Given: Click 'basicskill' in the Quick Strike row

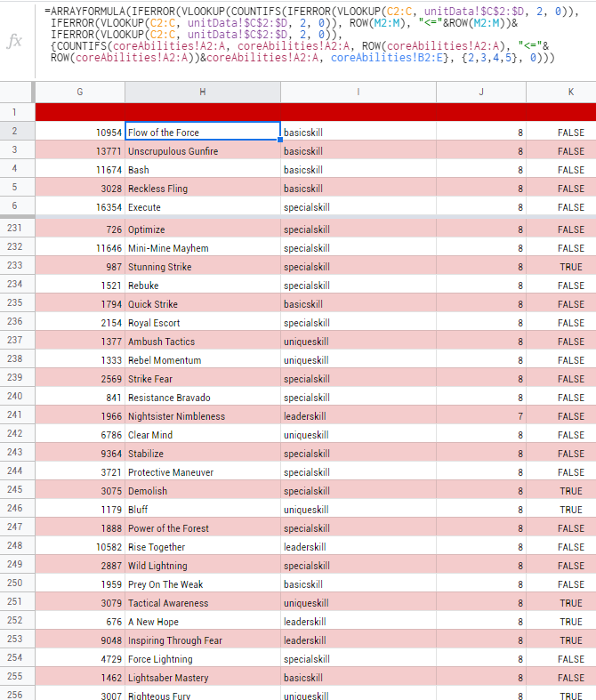Looking at the screenshot, I should (x=303, y=304).
